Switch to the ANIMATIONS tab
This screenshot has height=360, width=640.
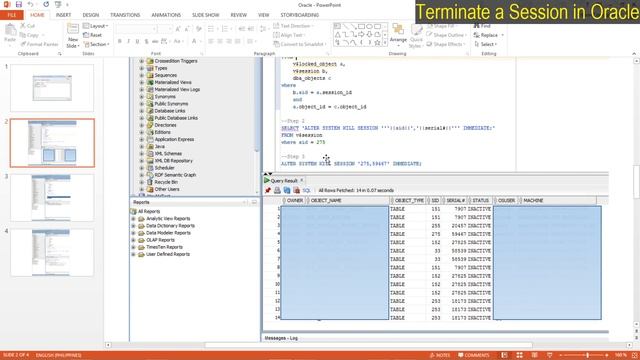pyautogui.click(x=166, y=15)
